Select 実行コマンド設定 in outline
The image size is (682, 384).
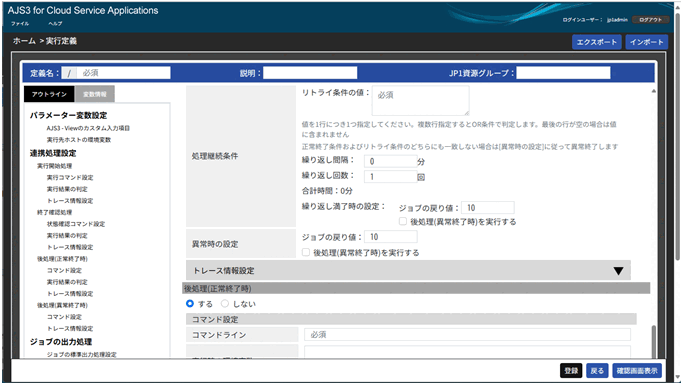(70, 177)
